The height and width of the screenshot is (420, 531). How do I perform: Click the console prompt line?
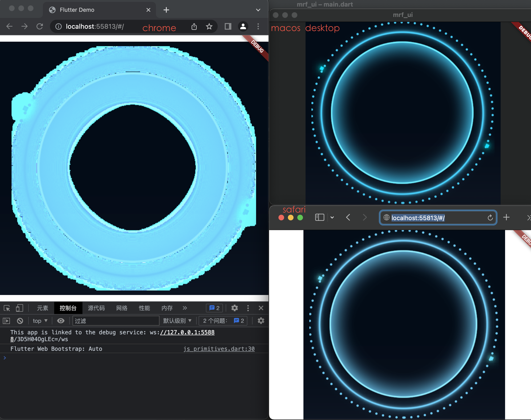tap(134, 358)
